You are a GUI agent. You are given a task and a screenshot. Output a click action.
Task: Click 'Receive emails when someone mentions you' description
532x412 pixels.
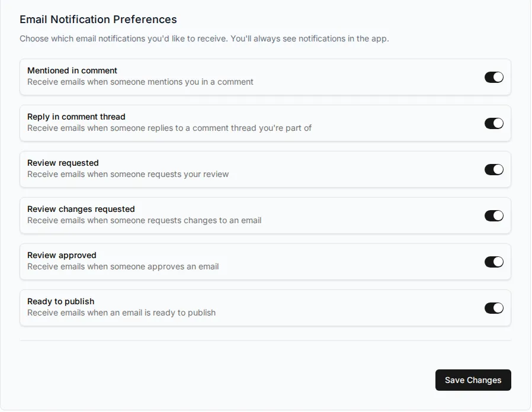point(140,82)
